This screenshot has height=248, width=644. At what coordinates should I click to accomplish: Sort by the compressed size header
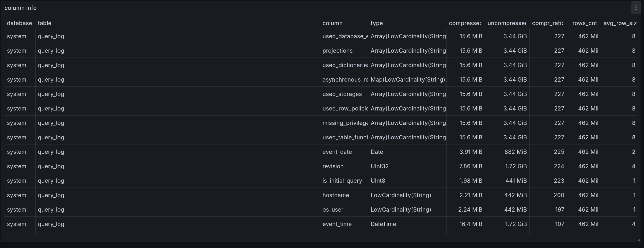465,23
